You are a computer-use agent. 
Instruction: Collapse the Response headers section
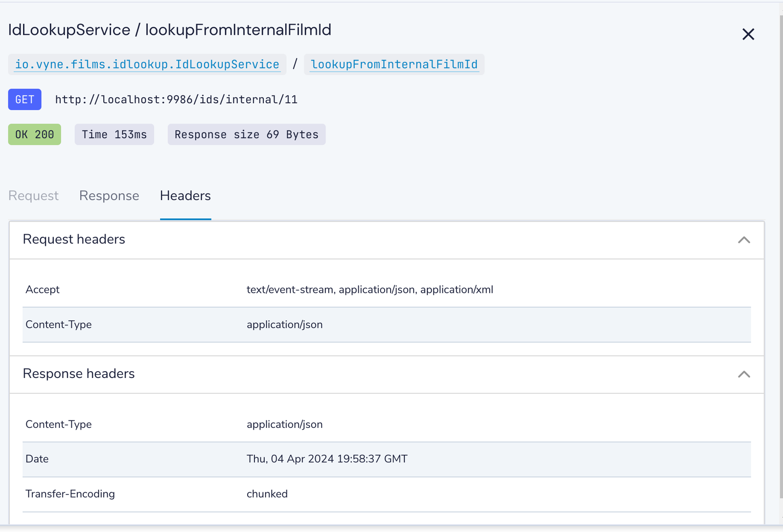click(x=744, y=374)
